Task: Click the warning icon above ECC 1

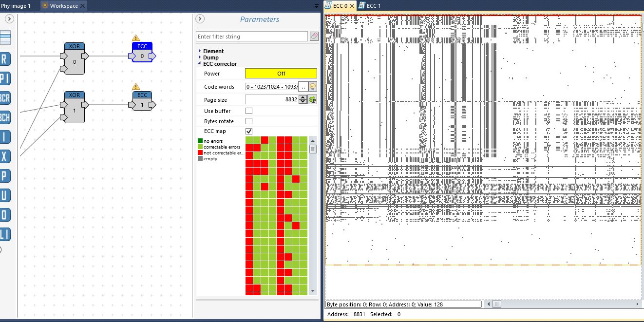Action: (136, 87)
